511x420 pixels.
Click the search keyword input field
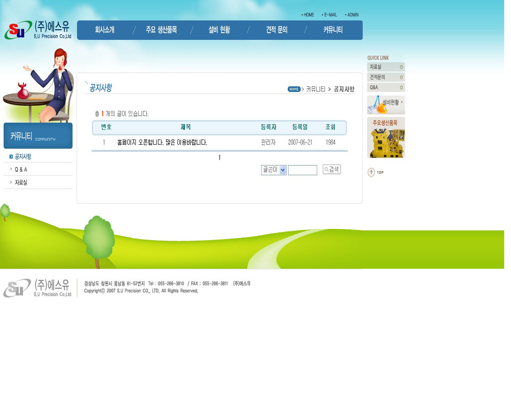pos(303,170)
